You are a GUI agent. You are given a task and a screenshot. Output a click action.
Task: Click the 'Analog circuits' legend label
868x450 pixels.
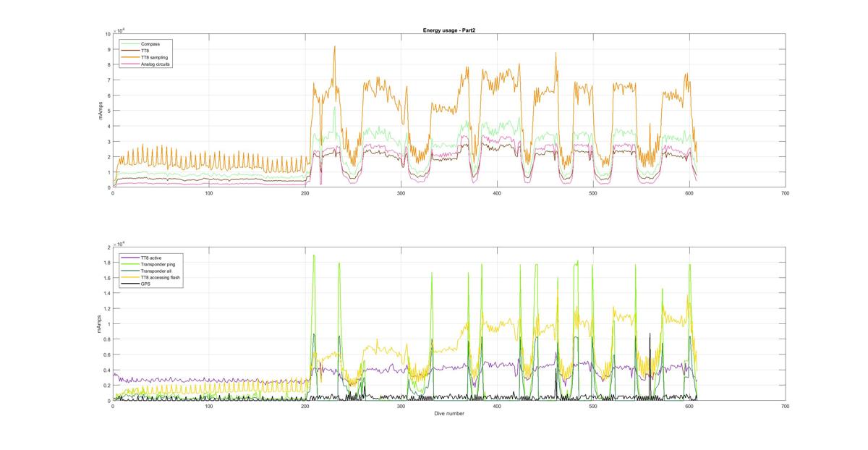[156, 64]
